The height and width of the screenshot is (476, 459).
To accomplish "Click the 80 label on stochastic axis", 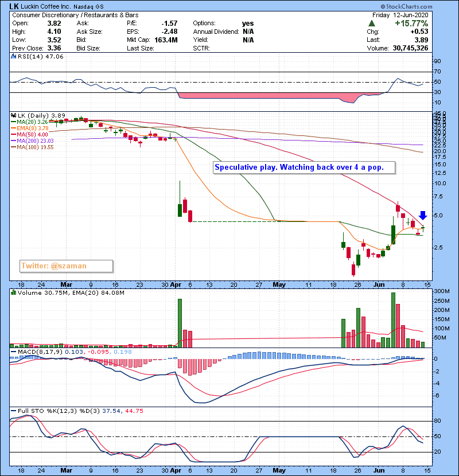I will tap(437, 421).
